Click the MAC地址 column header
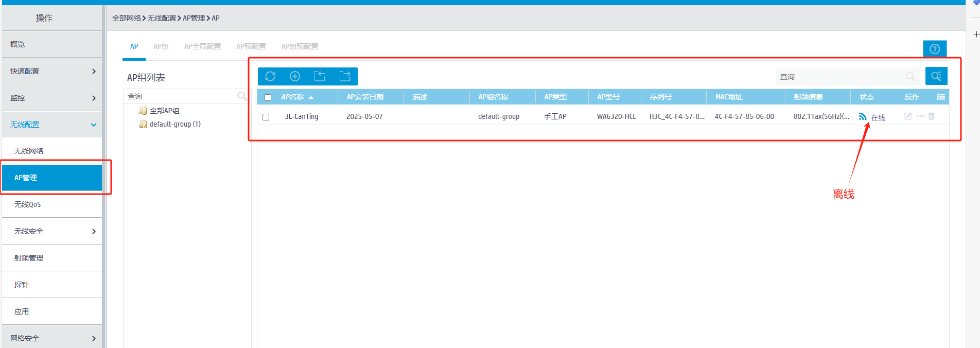Image resolution: width=980 pixels, height=348 pixels. tap(729, 97)
